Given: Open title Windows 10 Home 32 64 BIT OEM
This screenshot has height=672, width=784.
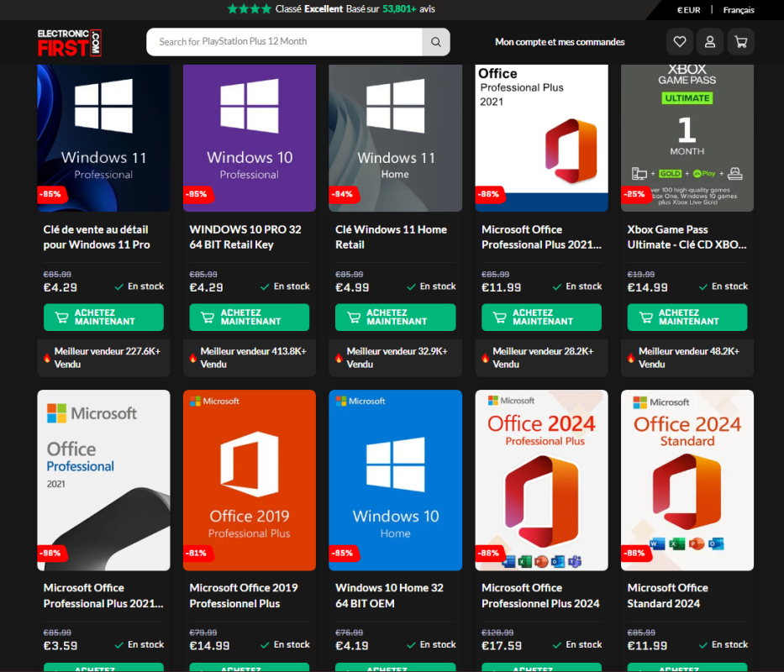Looking at the screenshot, I should point(390,596).
